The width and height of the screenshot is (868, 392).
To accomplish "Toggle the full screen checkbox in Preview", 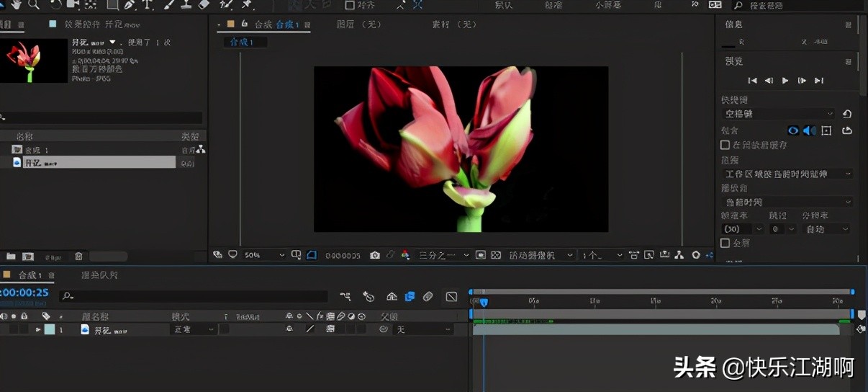I will (x=725, y=243).
